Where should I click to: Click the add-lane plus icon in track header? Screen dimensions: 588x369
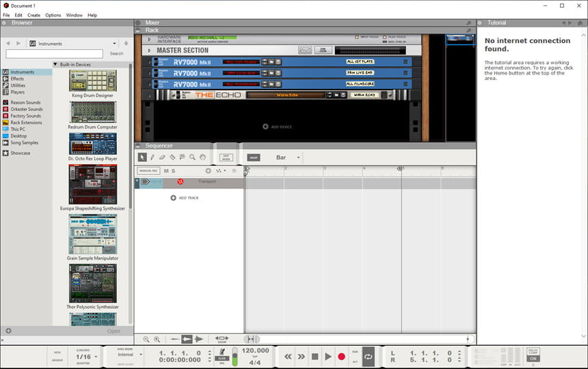(x=208, y=171)
